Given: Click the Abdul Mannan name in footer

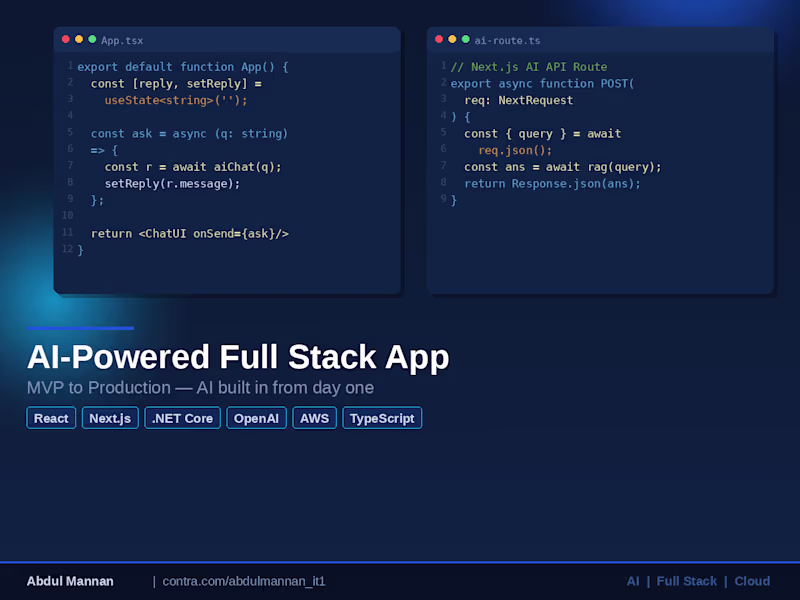Looking at the screenshot, I should (70, 581).
